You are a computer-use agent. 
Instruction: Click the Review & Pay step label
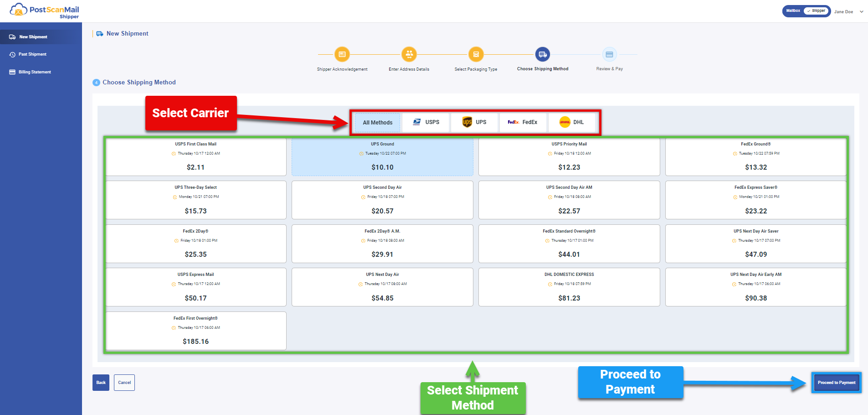click(x=610, y=69)
